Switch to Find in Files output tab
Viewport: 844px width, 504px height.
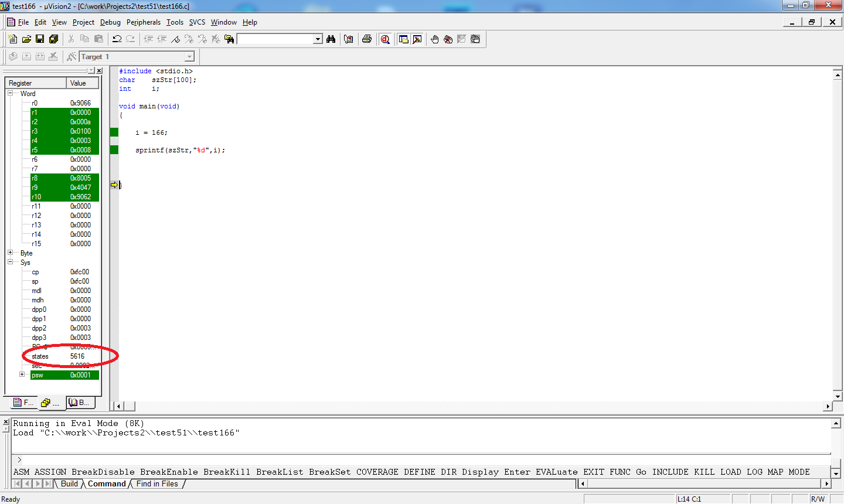pos(157,483)
